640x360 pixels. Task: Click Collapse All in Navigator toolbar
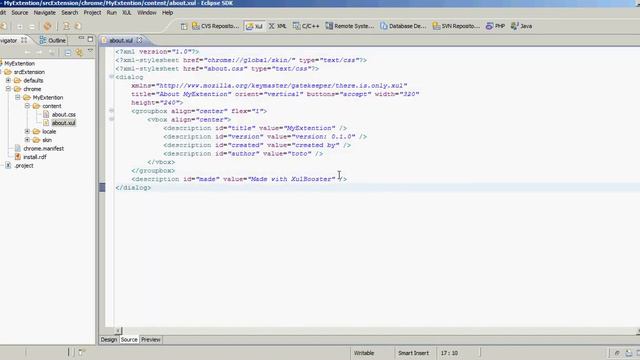pos(68,53)
